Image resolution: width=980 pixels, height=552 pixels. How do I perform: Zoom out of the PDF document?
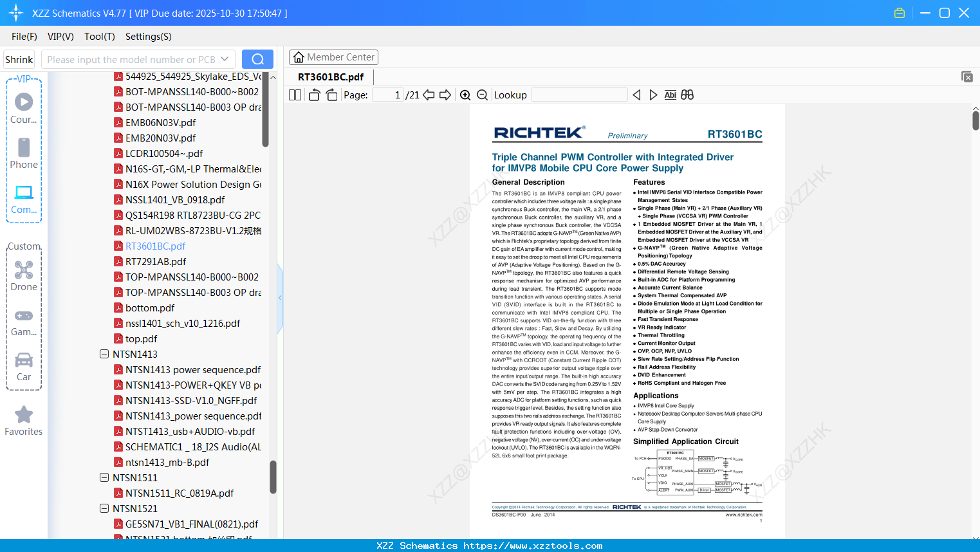coord(483,95)
